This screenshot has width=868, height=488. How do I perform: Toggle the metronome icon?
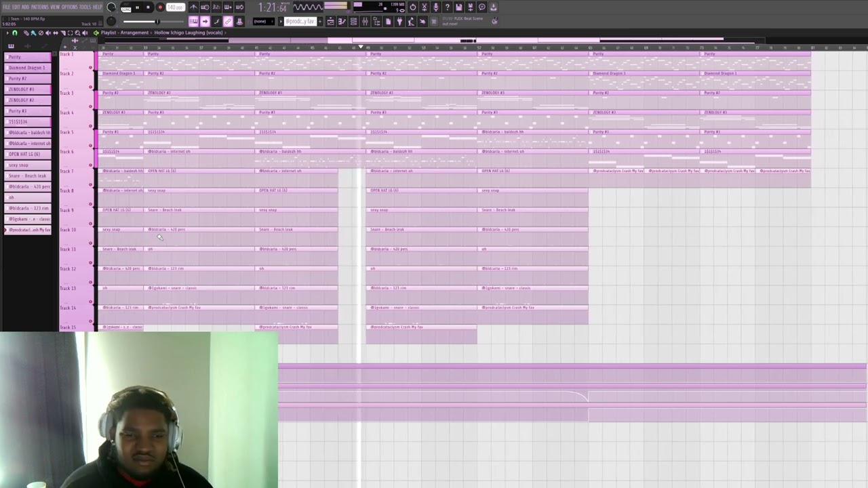click(x=193, y=7)
